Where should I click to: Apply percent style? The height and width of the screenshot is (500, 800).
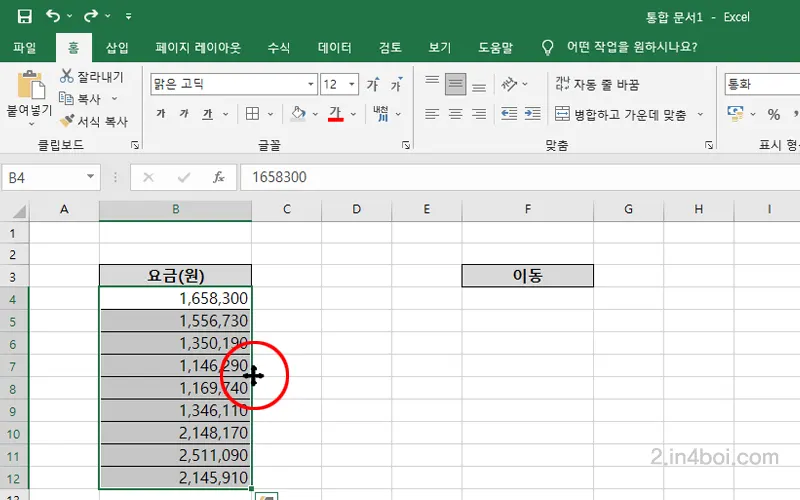tap(773, 114)
